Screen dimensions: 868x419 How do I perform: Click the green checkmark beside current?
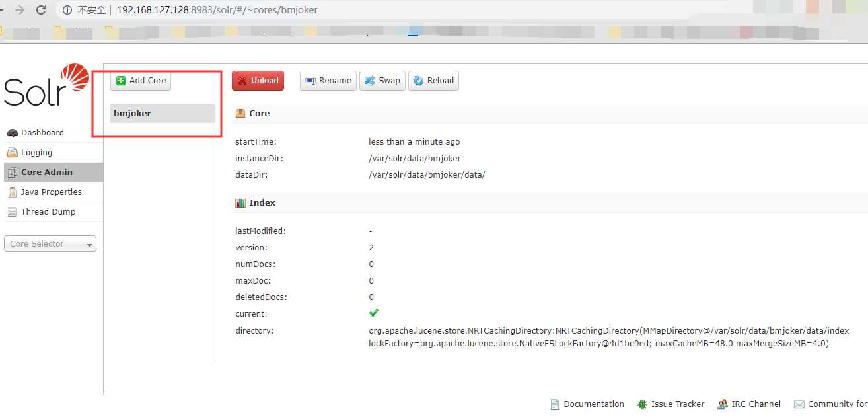tap(374, 313)
